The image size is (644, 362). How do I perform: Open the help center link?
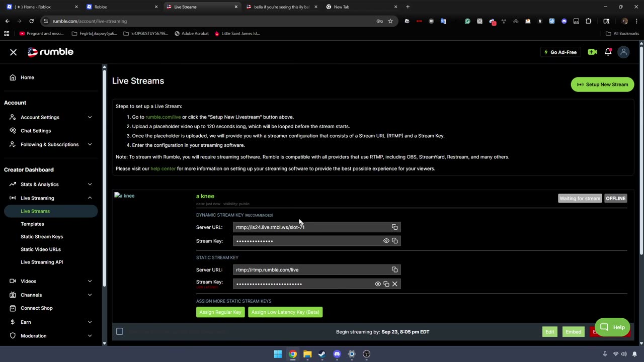click(x=163, y=169)
